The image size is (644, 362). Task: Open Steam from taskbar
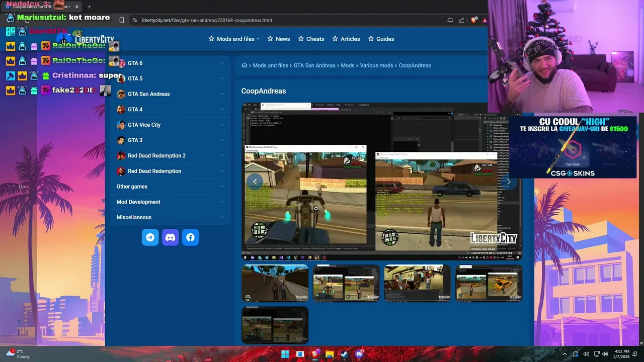344,354
